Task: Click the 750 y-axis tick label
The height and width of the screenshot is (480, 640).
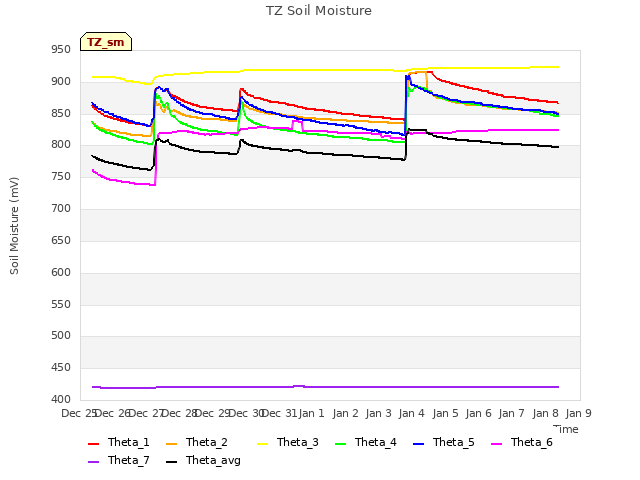Action: (x=61, y=177)
